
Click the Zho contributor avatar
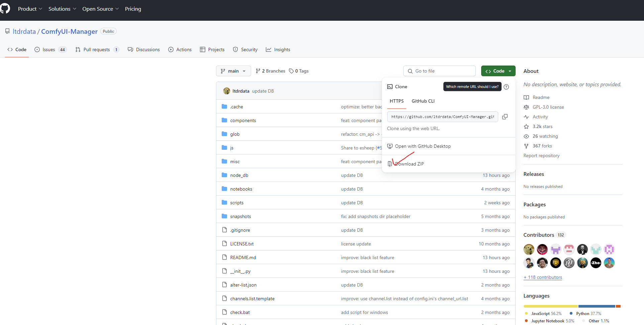point(596,263)
